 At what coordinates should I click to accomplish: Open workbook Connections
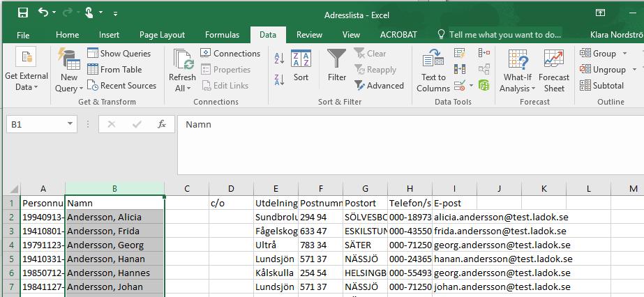coord(230,53)
